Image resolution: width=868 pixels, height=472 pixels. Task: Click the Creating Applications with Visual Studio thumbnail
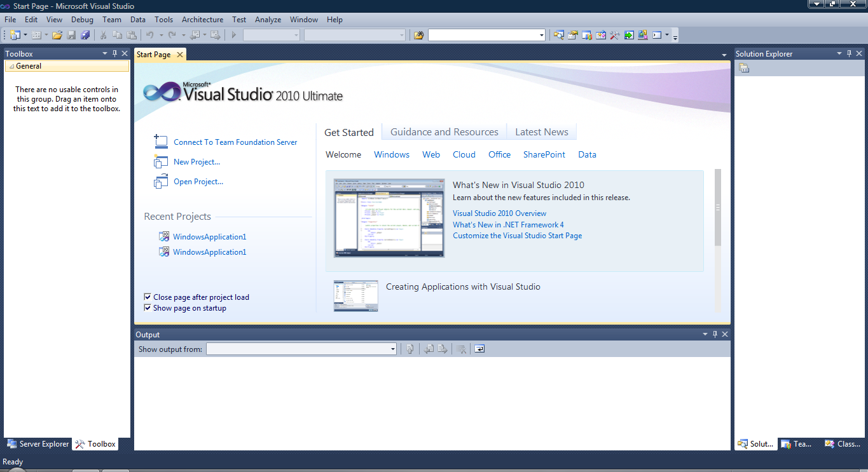pos(355,295)
